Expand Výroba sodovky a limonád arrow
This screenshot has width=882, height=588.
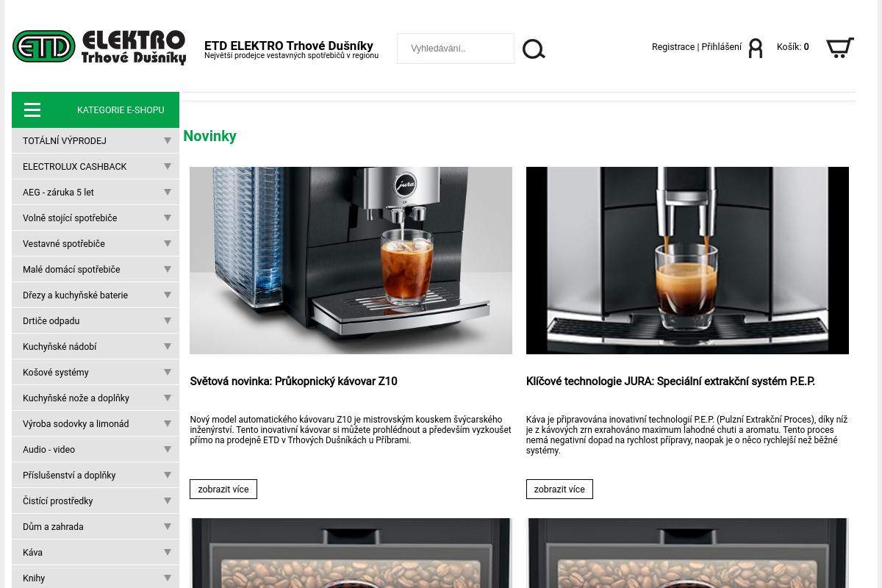click(168, 423)
